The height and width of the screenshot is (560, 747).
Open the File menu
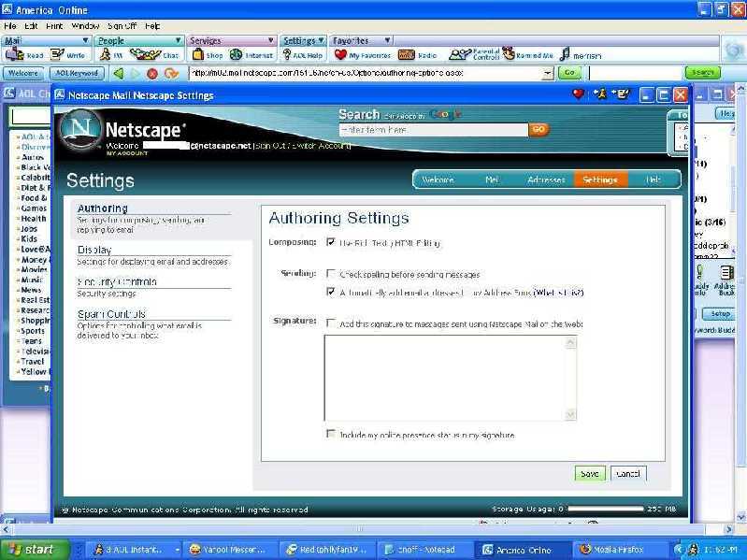pyautogui.click(x=10, y=26)
